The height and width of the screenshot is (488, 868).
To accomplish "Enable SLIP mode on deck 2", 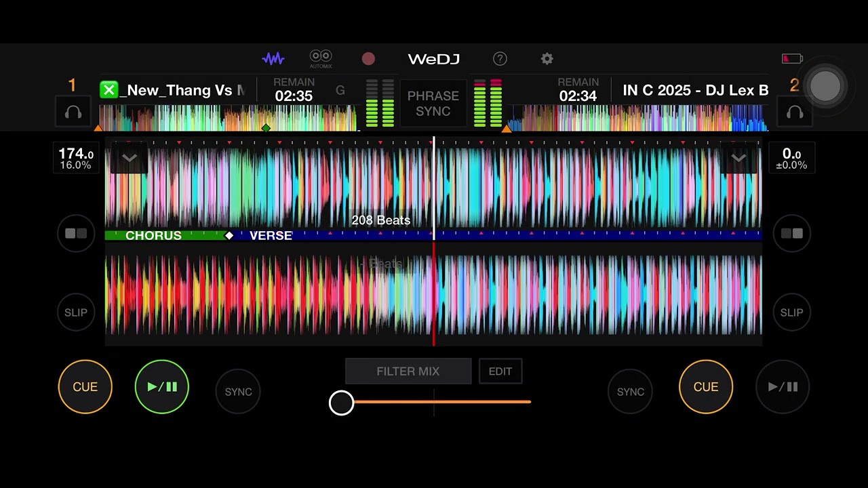I will click(791, 312).
